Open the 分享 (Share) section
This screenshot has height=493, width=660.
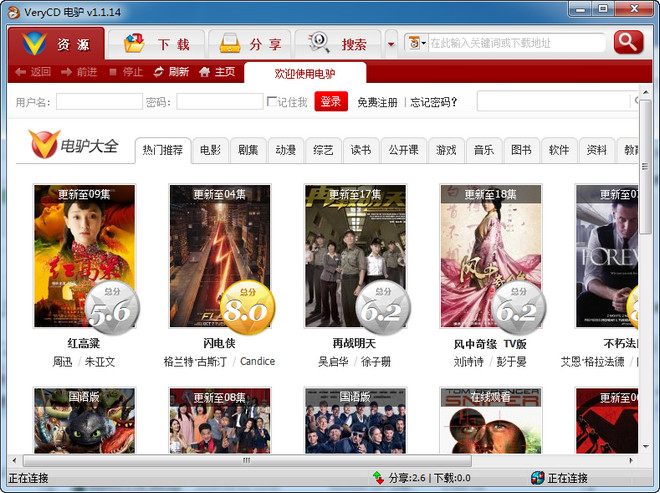pos(251,45)
